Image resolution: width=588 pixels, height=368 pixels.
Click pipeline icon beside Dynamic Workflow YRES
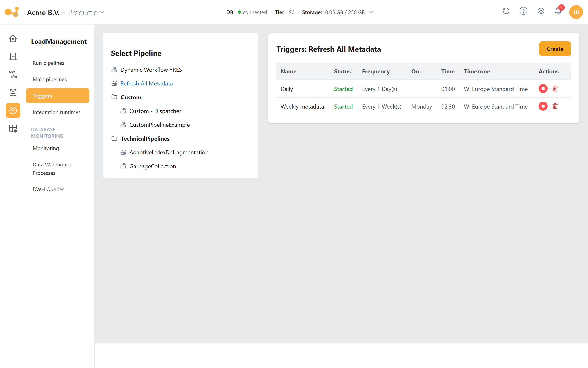pos(114,70)
